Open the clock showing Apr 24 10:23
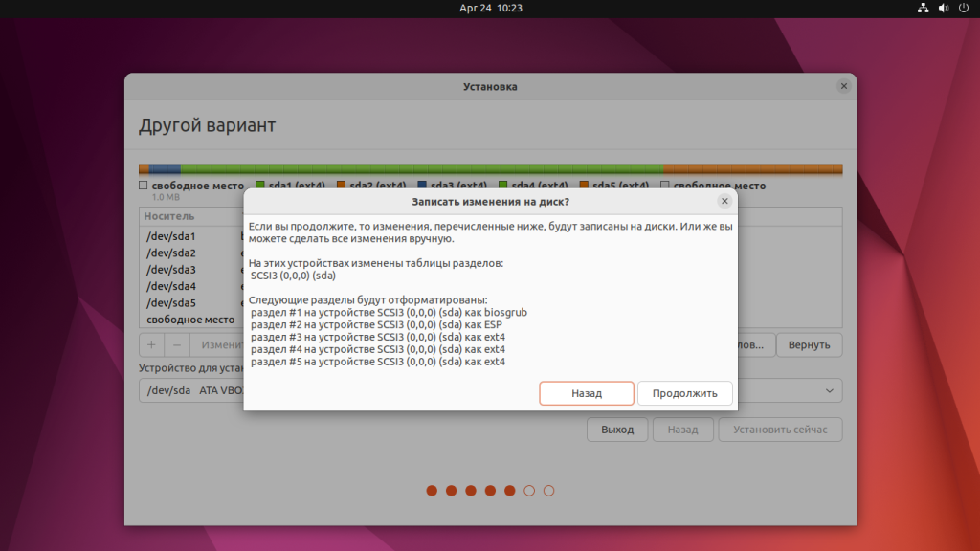The height and width of the screenshot is (551, 980). [x=490, y=8]
